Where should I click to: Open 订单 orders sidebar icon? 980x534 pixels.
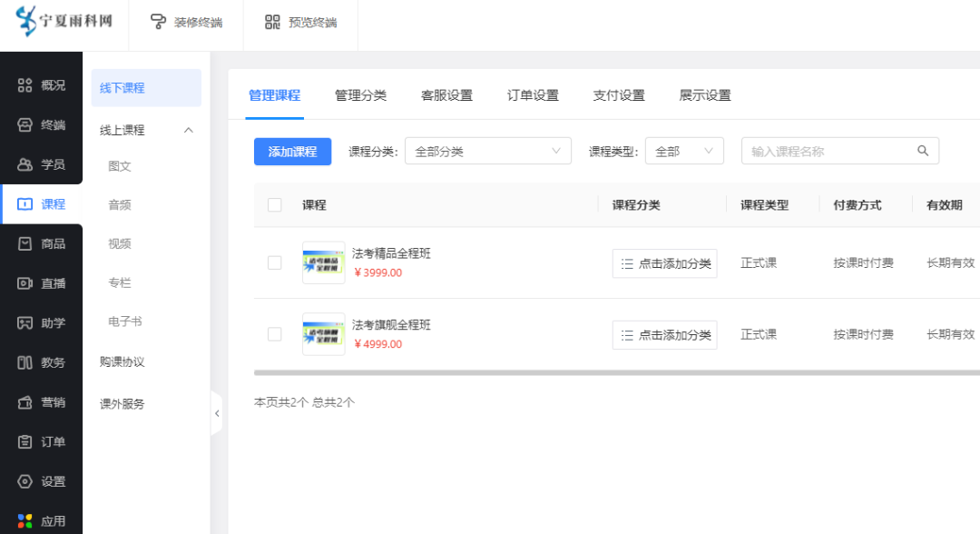tap(24, 441)
